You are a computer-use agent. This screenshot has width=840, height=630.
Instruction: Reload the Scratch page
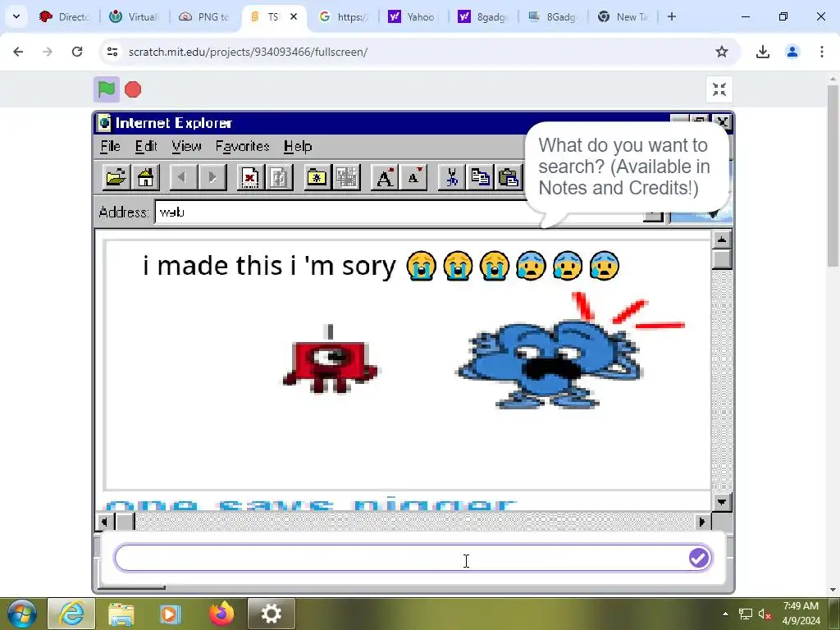[77, 52]
